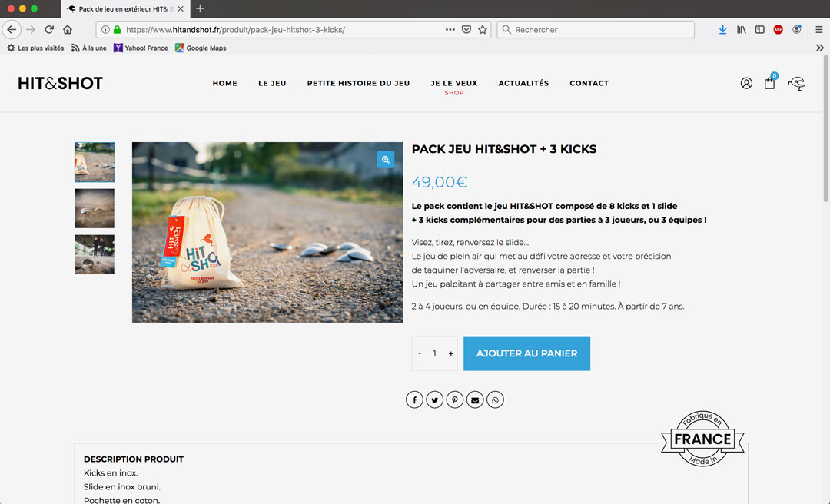
Task: Select the bag on gravel thumbnail
Action: (95, 162)
